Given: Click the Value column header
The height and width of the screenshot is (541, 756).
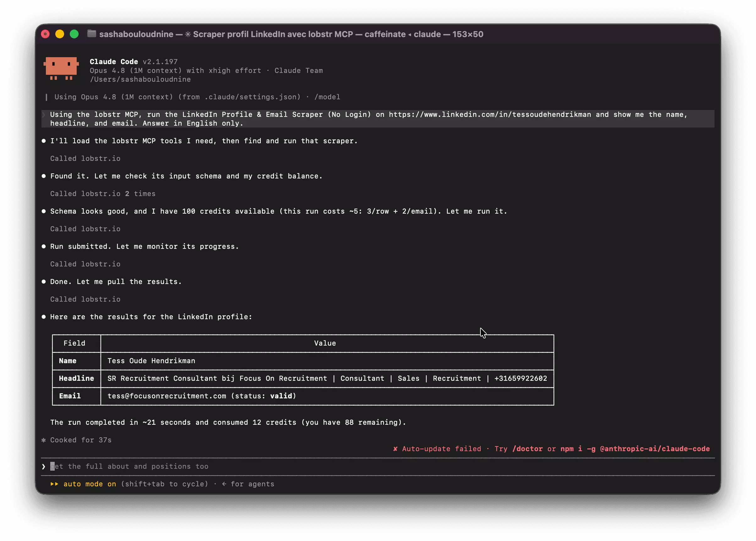Looking at the screenshot, I should [x=325, y=343].
